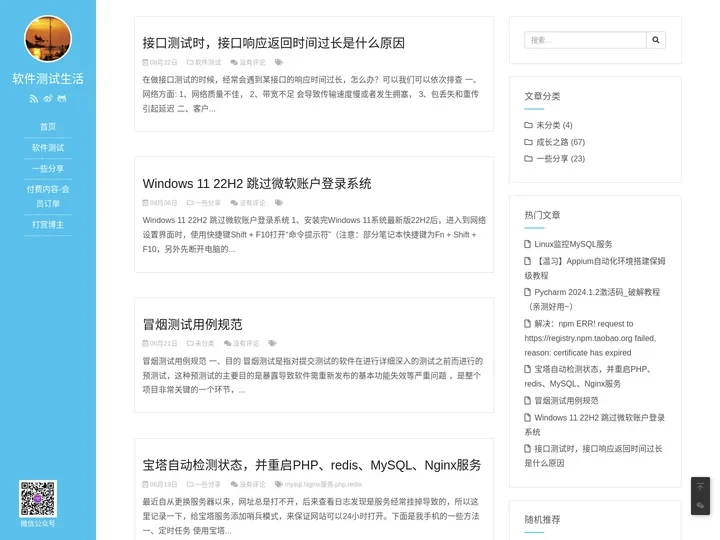Open hot article 解决：npm ERR! request
The width and height of the screenshot is (720, 540).
click(x=590, y=338)
